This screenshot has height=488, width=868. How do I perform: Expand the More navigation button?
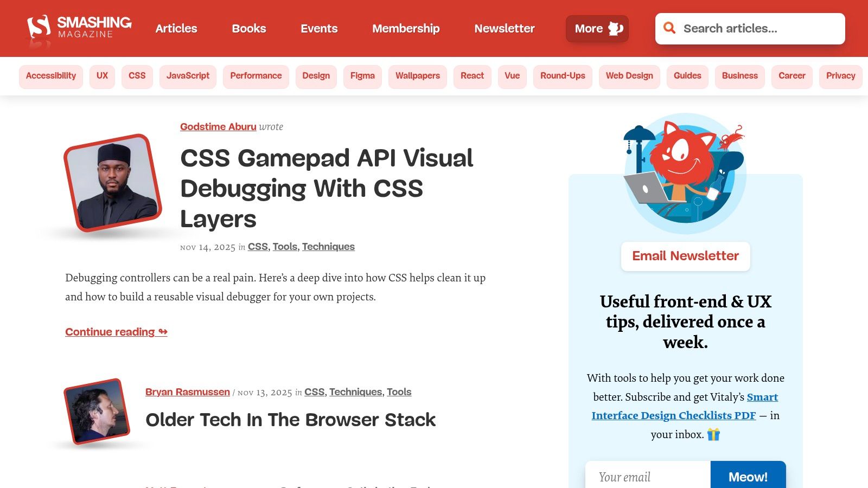coord(597,29)
